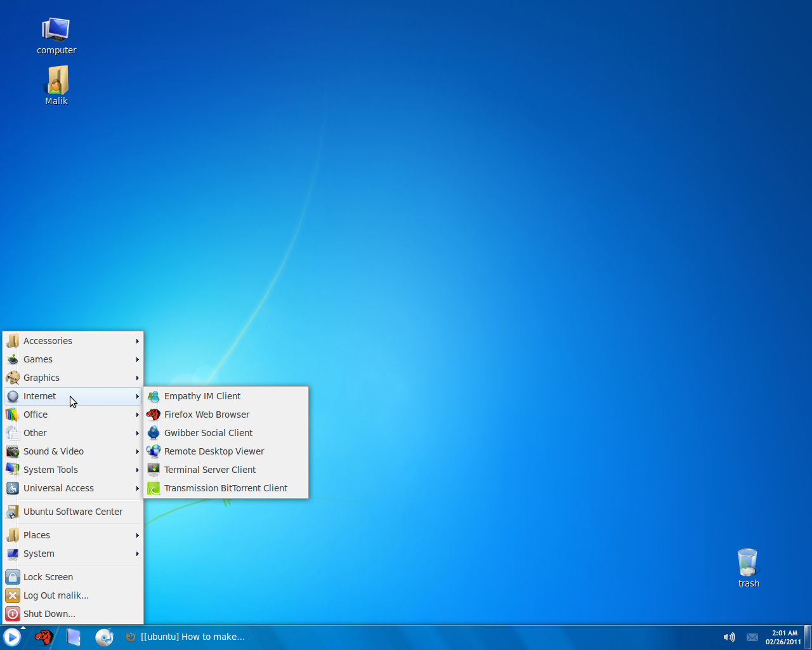Expand the Accessories submenu
Viewport: 812px width, 650px height.
48,340
